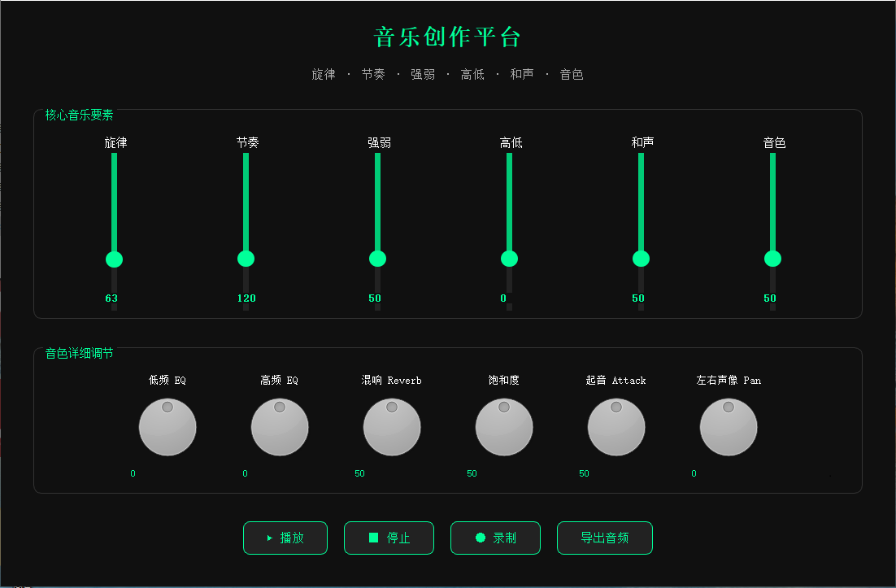
Task: Click the 音色 slider handle
Action: click(x=773, y=259)
